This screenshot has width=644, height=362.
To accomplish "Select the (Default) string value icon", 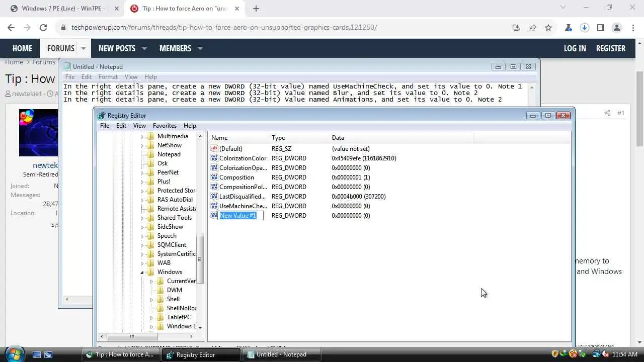I will (x=214, y=148).
